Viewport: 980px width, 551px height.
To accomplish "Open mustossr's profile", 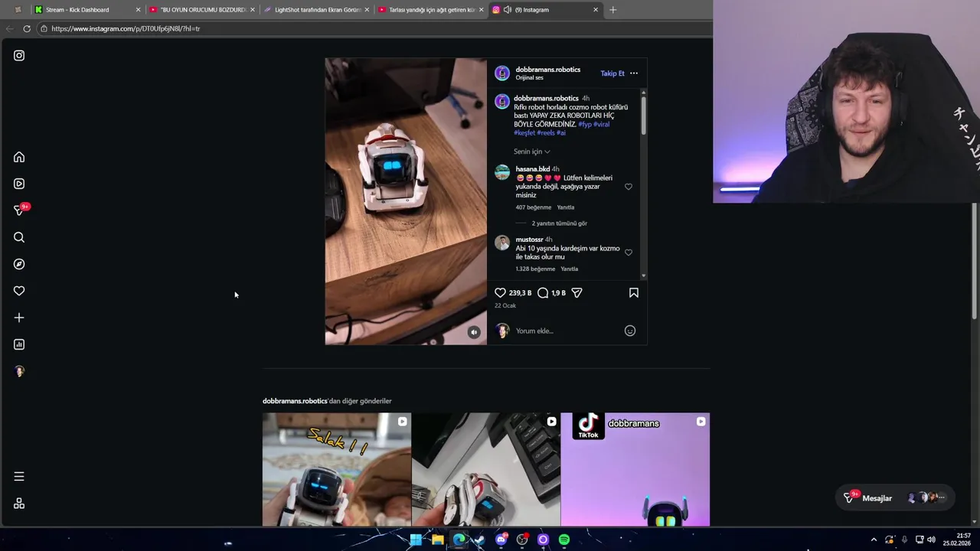I will tap(529, 240).
